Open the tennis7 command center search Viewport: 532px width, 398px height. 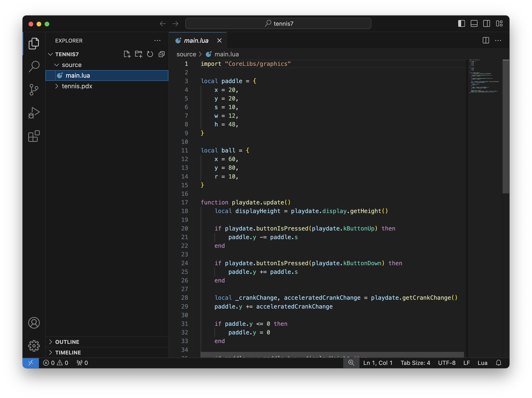pos(278,23)
